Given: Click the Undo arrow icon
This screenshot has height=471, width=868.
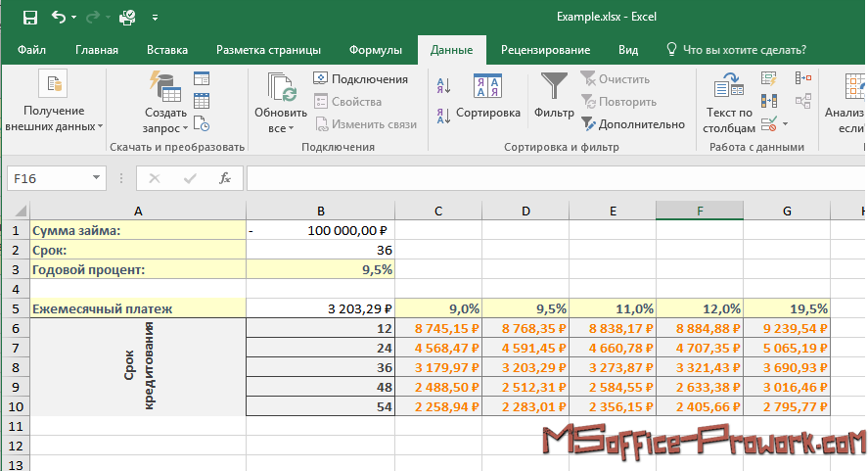Looking at the screenshot, I should coord(59,17).
